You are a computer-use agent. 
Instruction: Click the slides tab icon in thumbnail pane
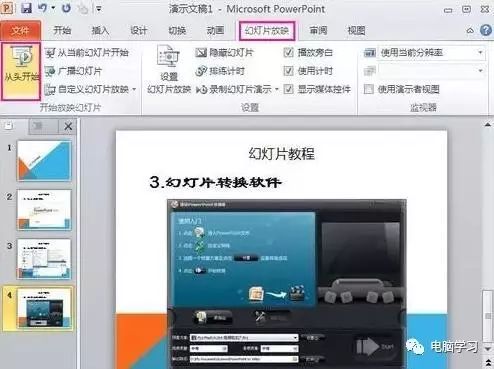point(9,126)
